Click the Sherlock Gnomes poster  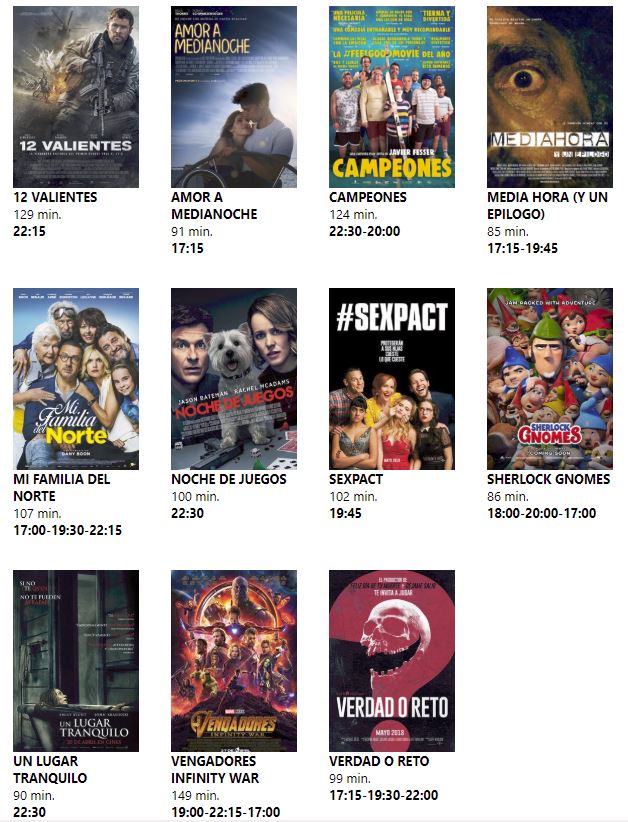(549, 378)
